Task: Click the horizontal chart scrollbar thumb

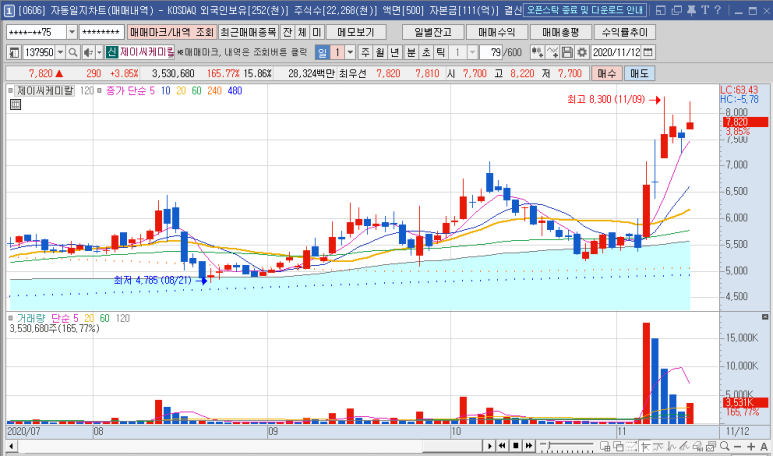Action: [x=452, y=446]
